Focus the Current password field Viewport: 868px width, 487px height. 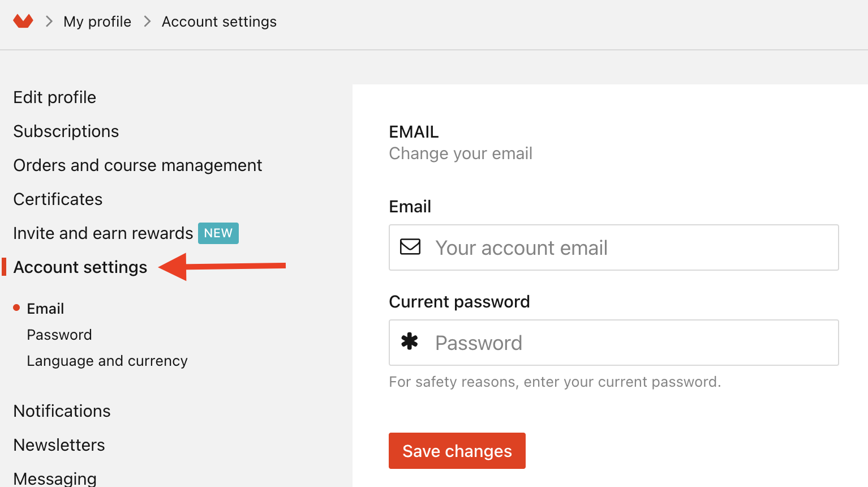pos(613,343)
